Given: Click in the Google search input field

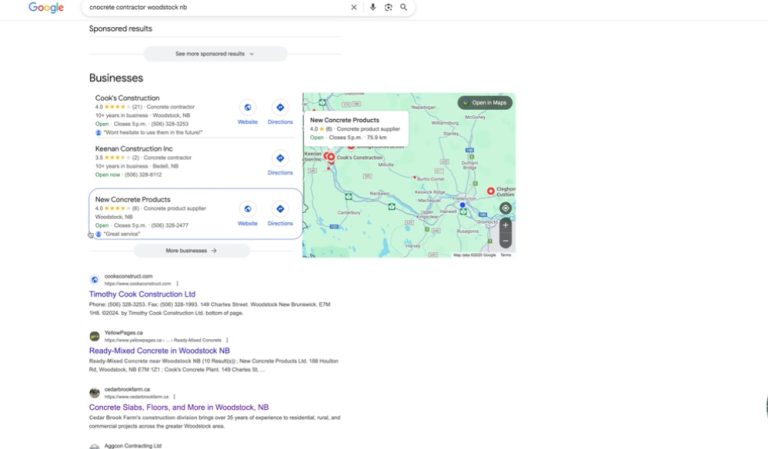Looking at the screenshot, I should (x=215, y=7).
